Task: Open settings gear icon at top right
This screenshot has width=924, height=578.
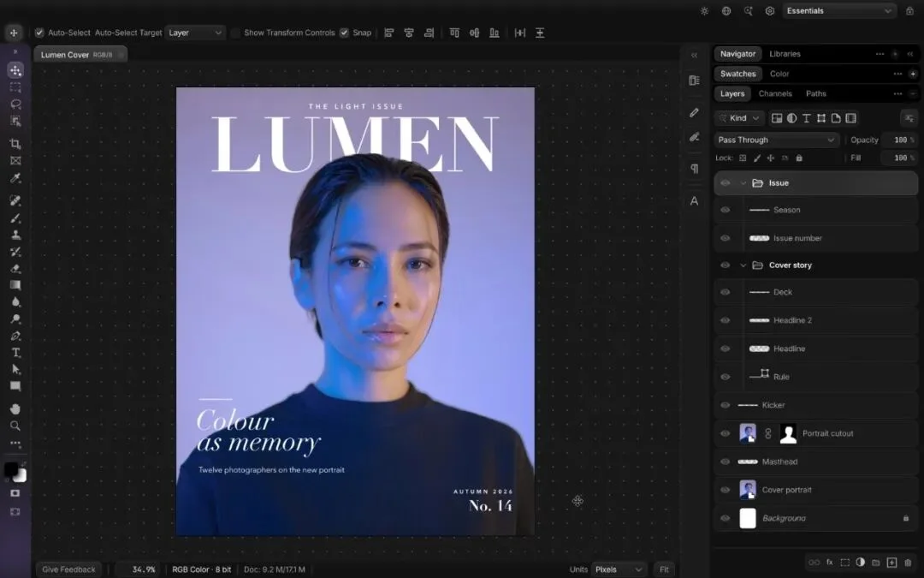Action: point(770,10)
